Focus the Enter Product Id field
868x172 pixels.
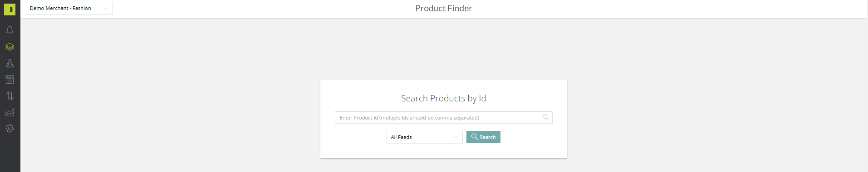443,118
